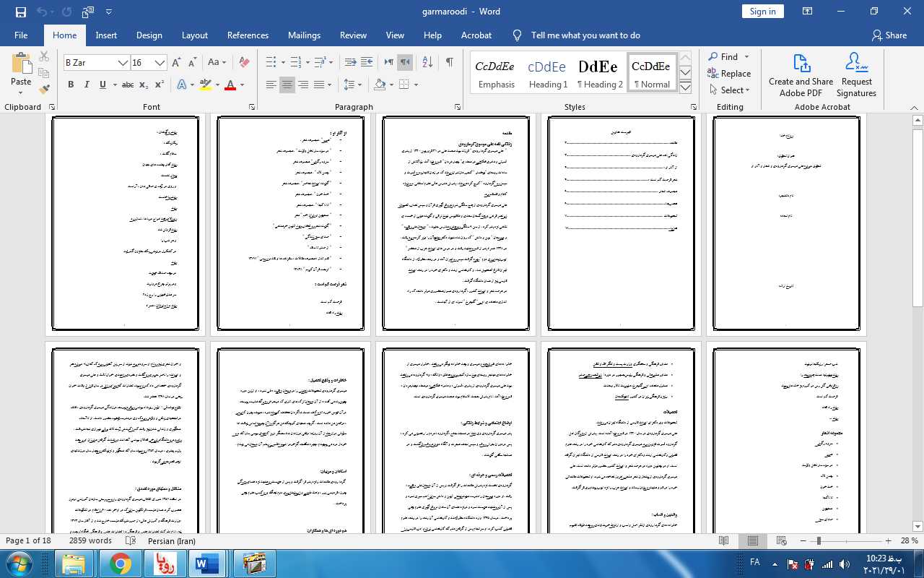
Task: Click the zoom slider in status bar
Action: point(819,540)
